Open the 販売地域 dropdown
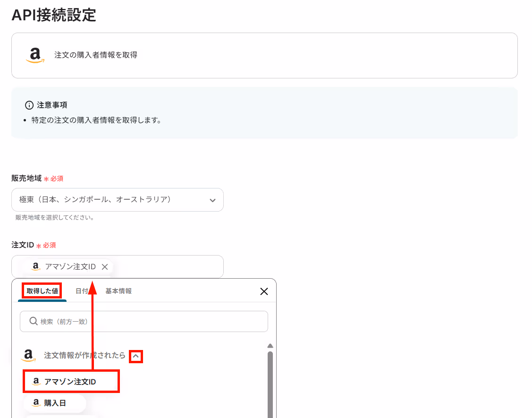 pos(118,200)
